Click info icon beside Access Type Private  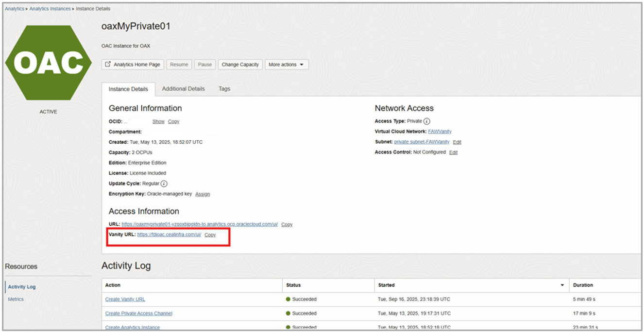427,121
